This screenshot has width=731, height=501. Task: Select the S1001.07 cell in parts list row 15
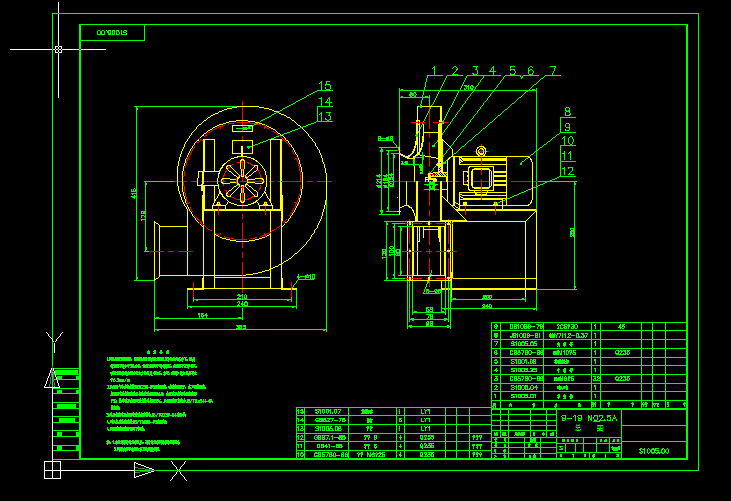[x=328, y=412]
